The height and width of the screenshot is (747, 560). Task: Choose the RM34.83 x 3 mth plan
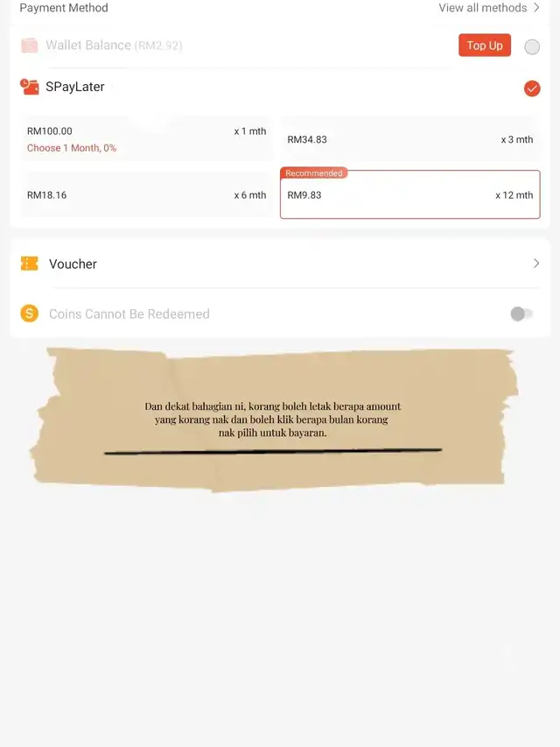(x=410, y=139)
